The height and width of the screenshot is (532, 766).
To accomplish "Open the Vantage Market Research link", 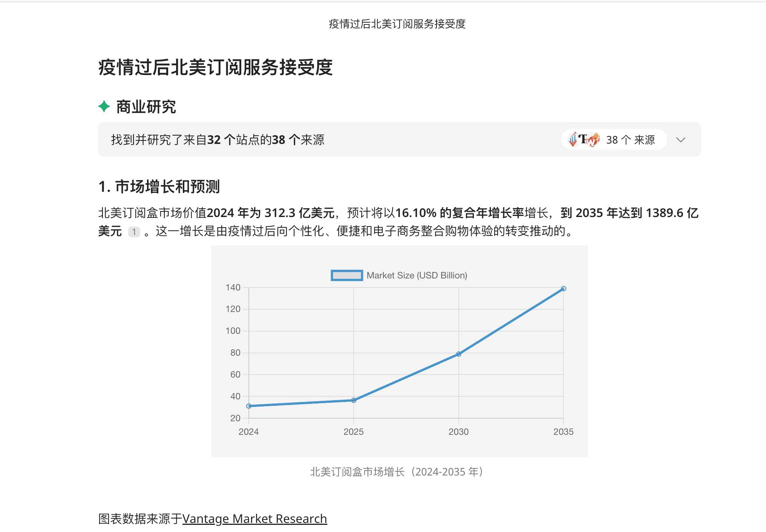I will 254,519.
